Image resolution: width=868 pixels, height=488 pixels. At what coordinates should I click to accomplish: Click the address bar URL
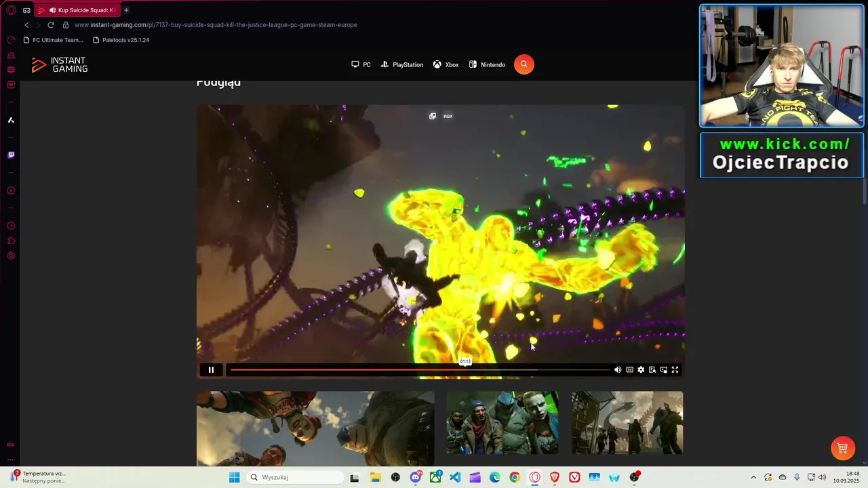tap(216, 25)
